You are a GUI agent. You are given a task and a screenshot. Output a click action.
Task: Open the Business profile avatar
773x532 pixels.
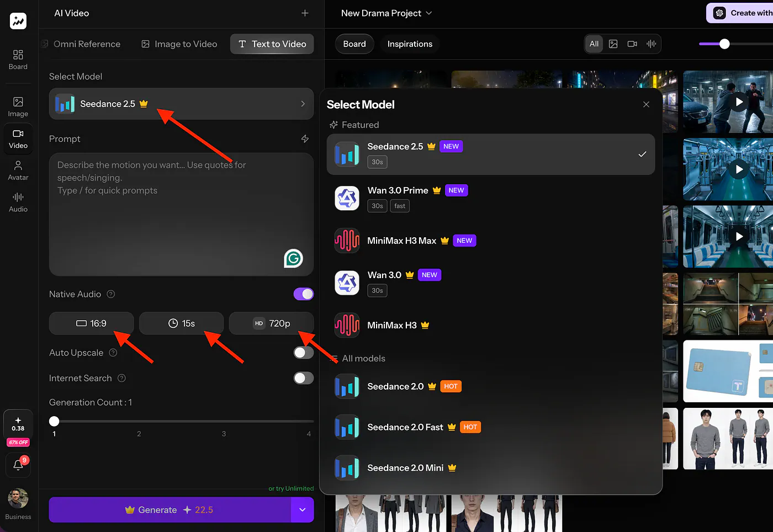point(18,498)
